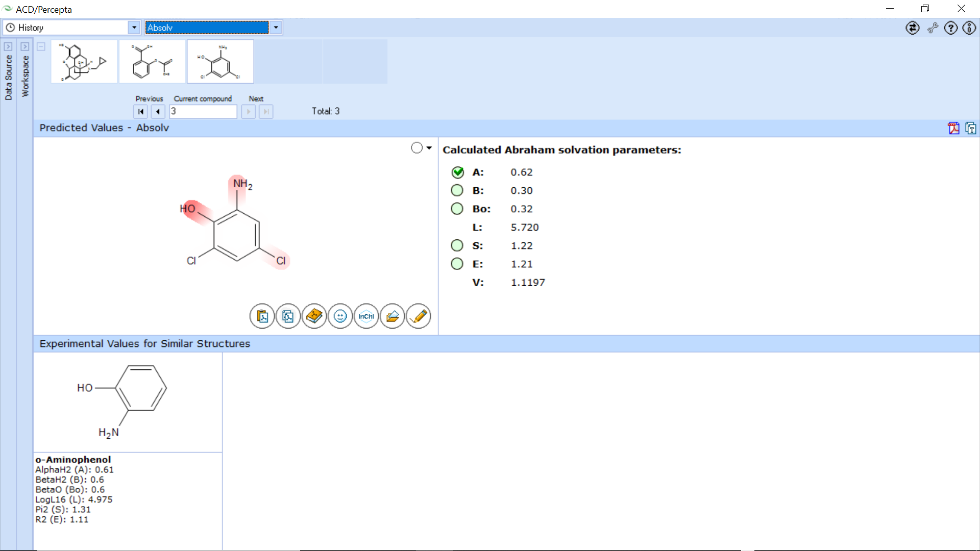This screenshot has width=980, height=551.
Task: Go to previous compound button
Action: pyautogui.click(x=158, y=111)
